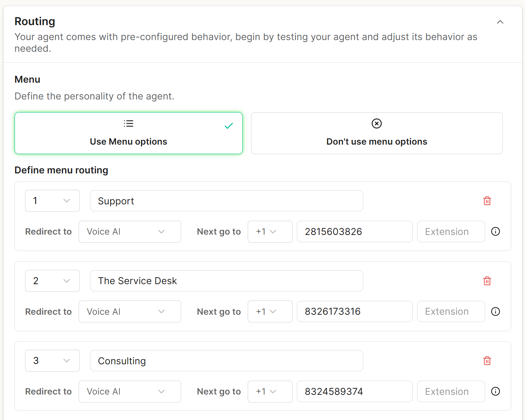525x420 pixels.
Task: Click the list icon above Use Menu options
Action: [x=129, y=123]
